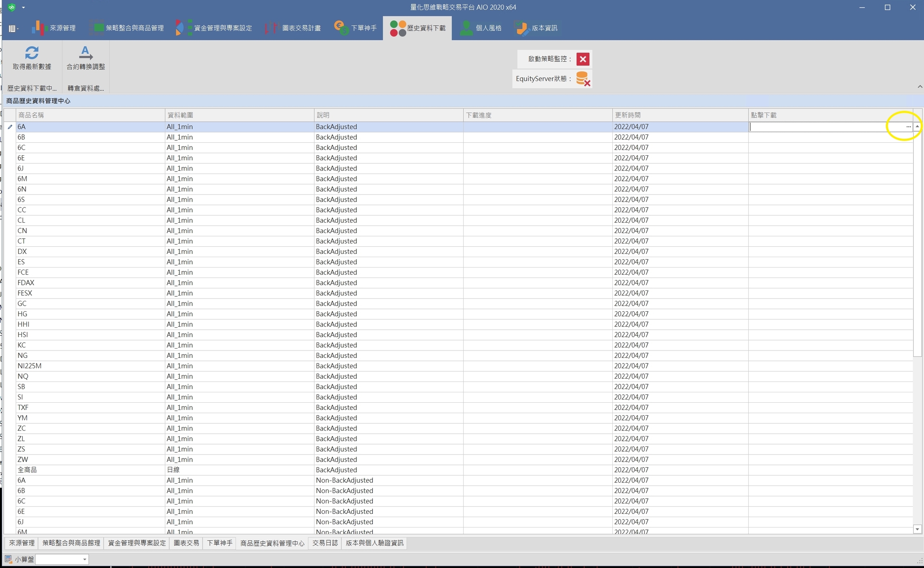Click the 小算盤 calculator icon
This screenshot has width=924, height=568.
(8, 559)
